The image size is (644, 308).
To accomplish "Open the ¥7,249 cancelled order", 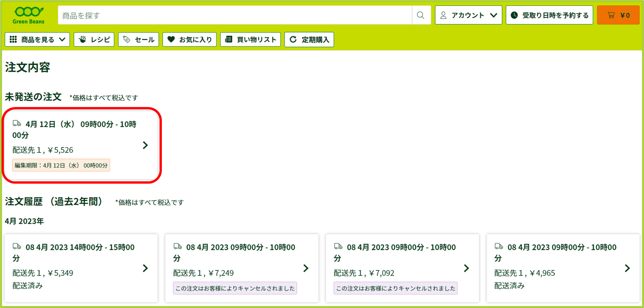I will [x=242, y=268].
